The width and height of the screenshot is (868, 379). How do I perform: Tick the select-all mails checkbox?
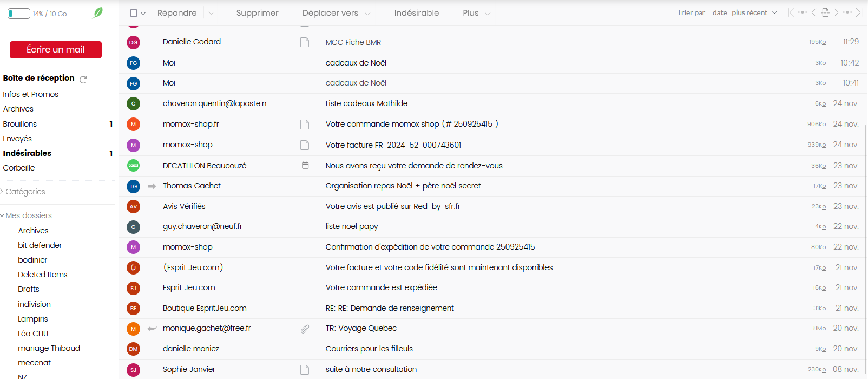click(134, 13)
